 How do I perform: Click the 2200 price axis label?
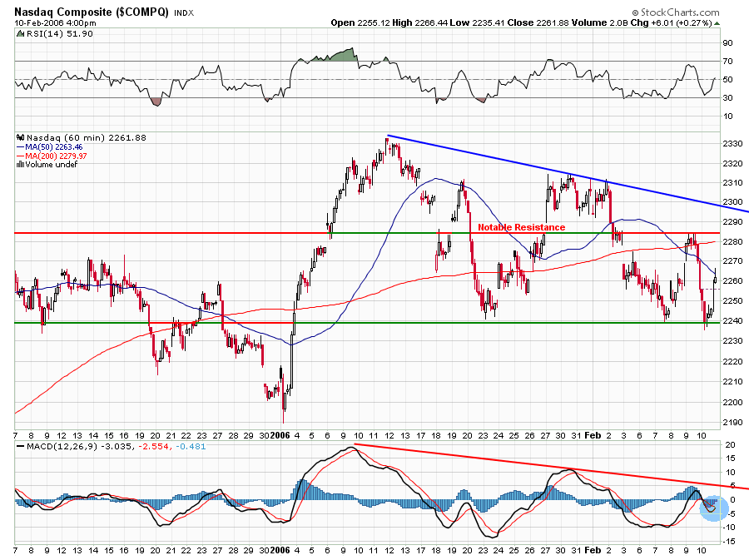tap(732, 402)
